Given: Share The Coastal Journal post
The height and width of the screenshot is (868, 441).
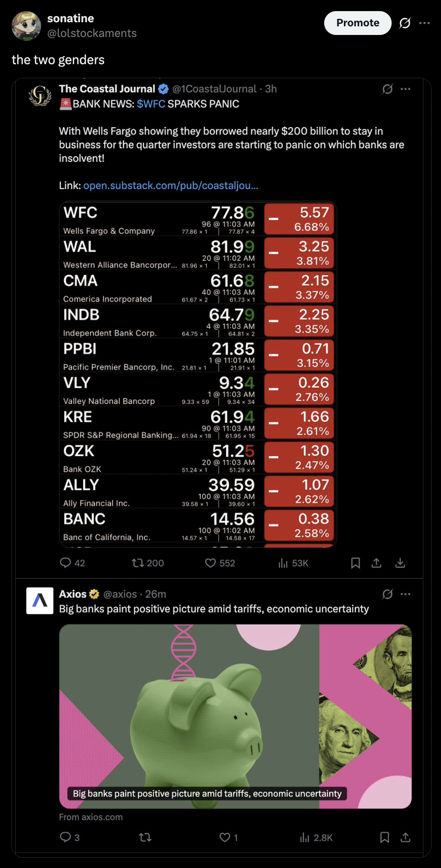Looking at the screenshot, I should click(376, 563).
